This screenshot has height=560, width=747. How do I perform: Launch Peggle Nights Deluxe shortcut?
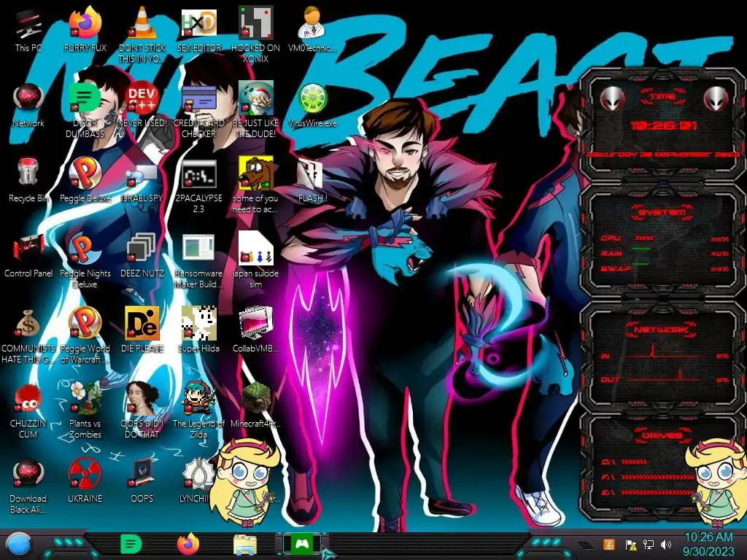[85, 261]
